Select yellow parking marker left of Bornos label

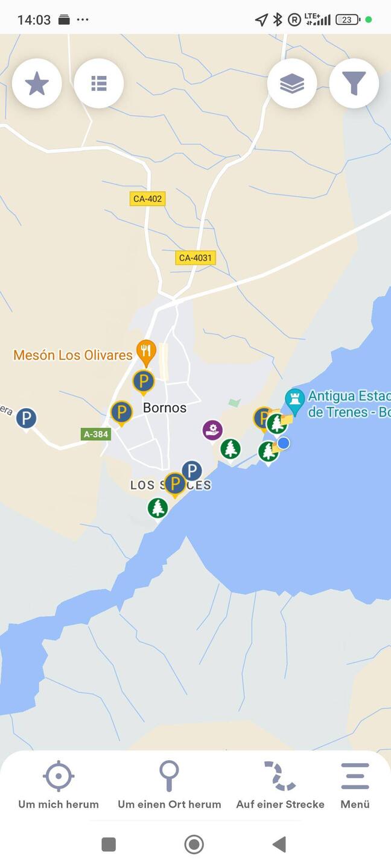point(121,413)
